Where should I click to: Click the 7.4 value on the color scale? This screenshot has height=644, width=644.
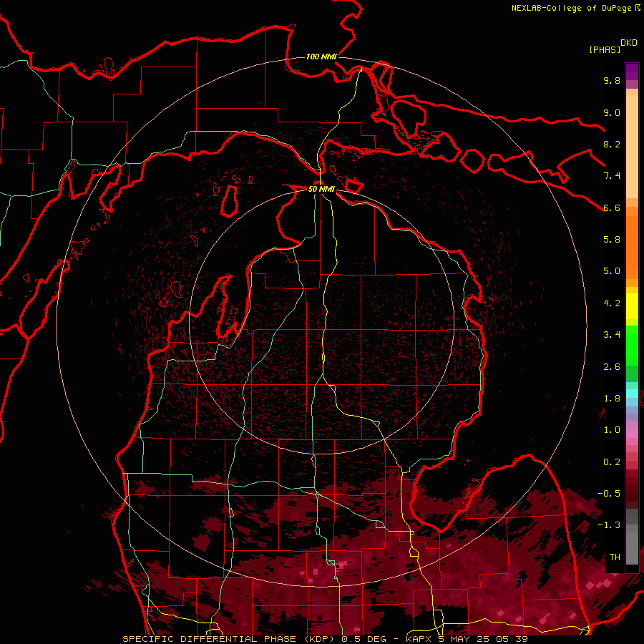(x=612, y=176)
